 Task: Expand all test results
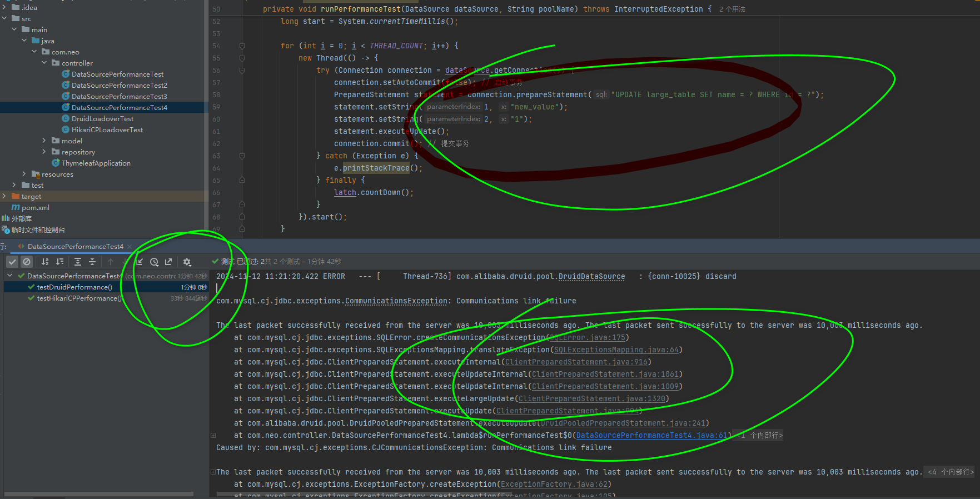point(78,262)
